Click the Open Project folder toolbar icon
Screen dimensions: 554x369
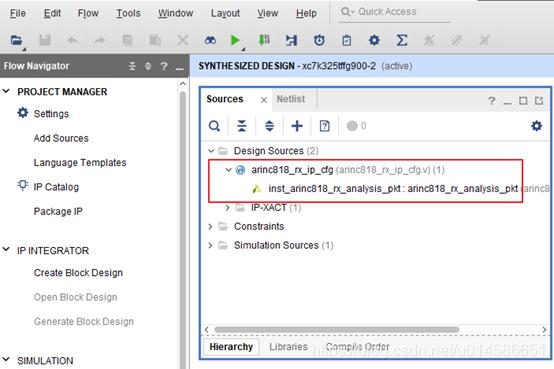coord(16,40)
